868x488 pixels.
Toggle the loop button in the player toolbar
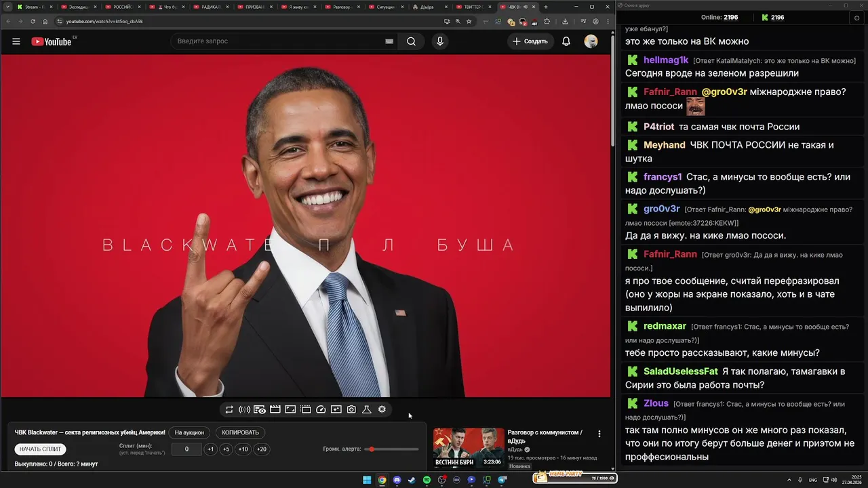click(229, 409)
